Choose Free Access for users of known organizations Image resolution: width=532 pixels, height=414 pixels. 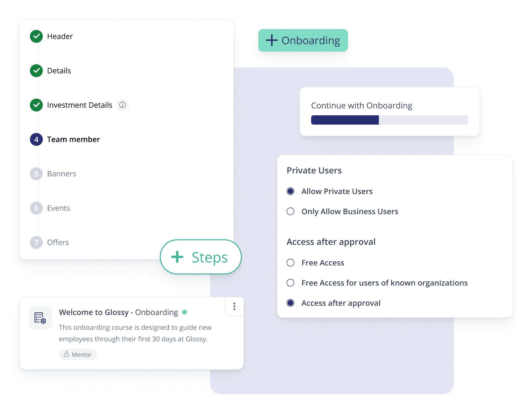pyautogui.click(x=290, y=283)
